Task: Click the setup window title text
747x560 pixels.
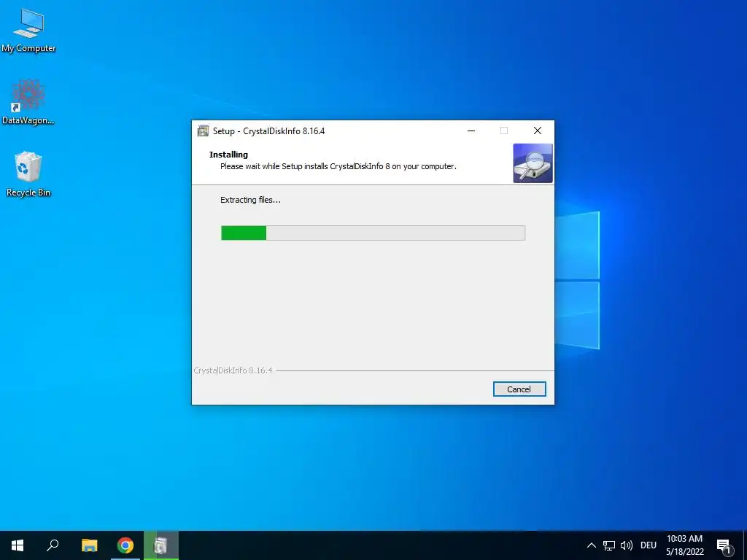Action: coord(268,131)
